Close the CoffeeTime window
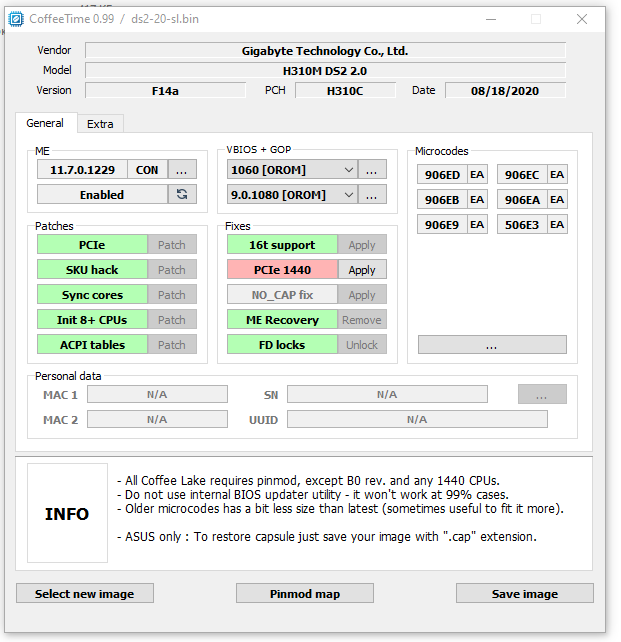 (x=582, y=19)
